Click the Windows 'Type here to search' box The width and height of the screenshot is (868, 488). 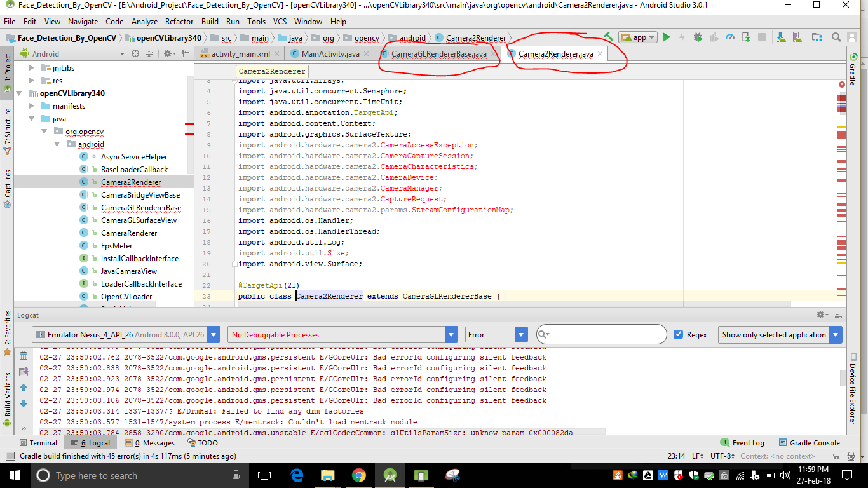click(x=140, y=475)
